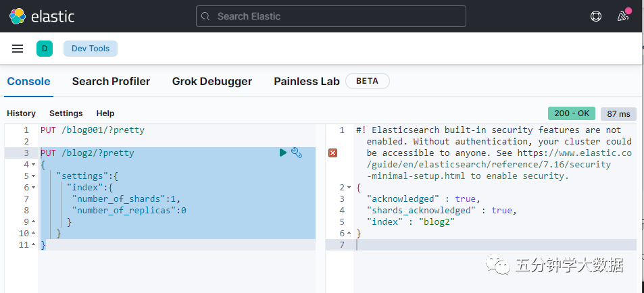Screen dimensions: 644x293
Task: Fold response JSON at line 2
Action: pyautogui.click(x=349, y=188)
